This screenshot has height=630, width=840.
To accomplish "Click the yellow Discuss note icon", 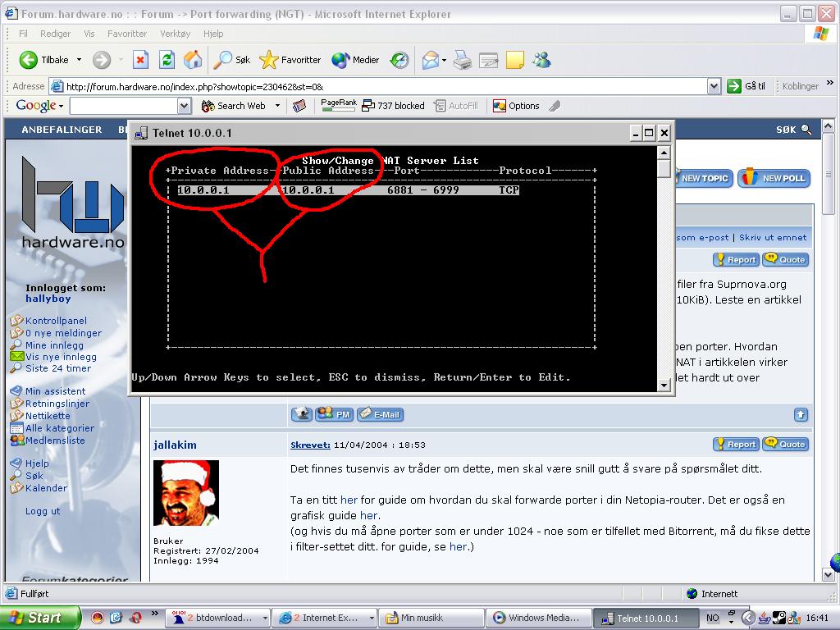I will point(515,59).
